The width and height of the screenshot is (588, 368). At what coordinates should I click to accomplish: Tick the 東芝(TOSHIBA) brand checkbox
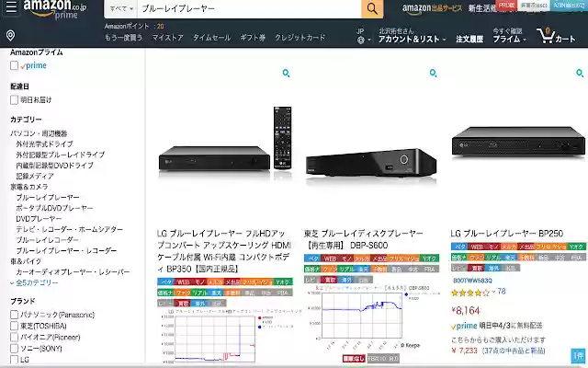coord(15,326)
